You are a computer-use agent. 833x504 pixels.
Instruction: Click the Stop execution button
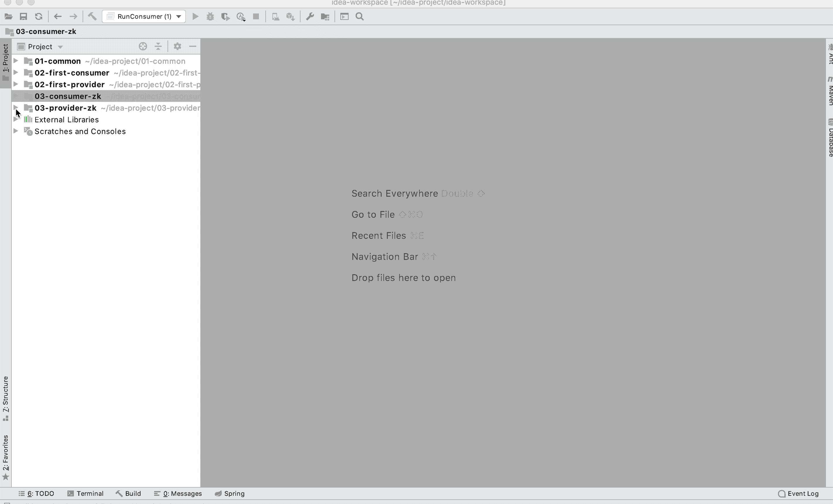256,16
